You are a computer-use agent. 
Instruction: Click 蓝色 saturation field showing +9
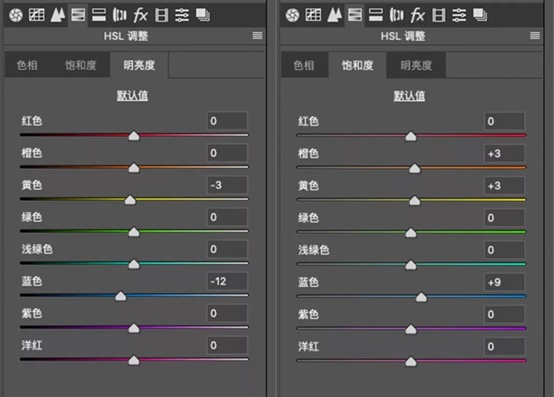(504, 282)
